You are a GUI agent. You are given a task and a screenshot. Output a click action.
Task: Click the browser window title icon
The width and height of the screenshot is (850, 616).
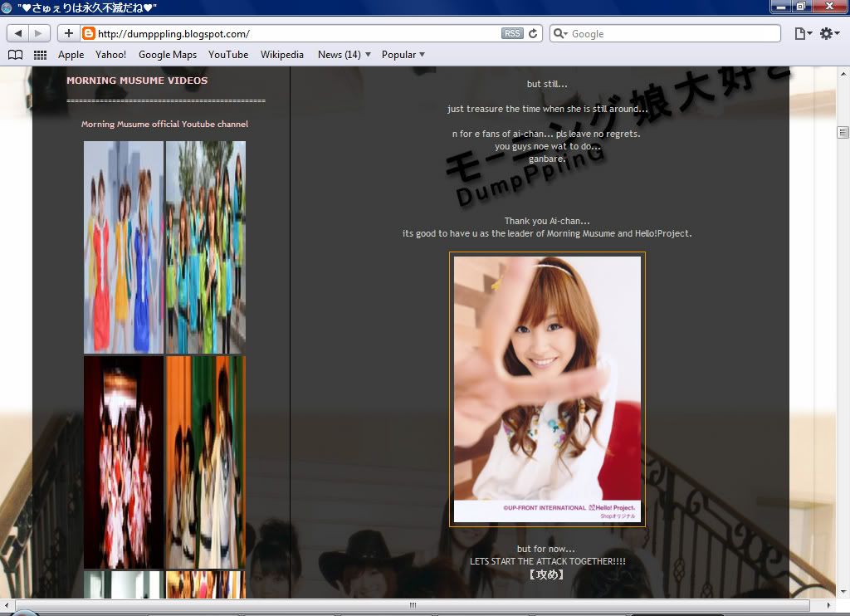pyautogui.click(x=7, y=7)
